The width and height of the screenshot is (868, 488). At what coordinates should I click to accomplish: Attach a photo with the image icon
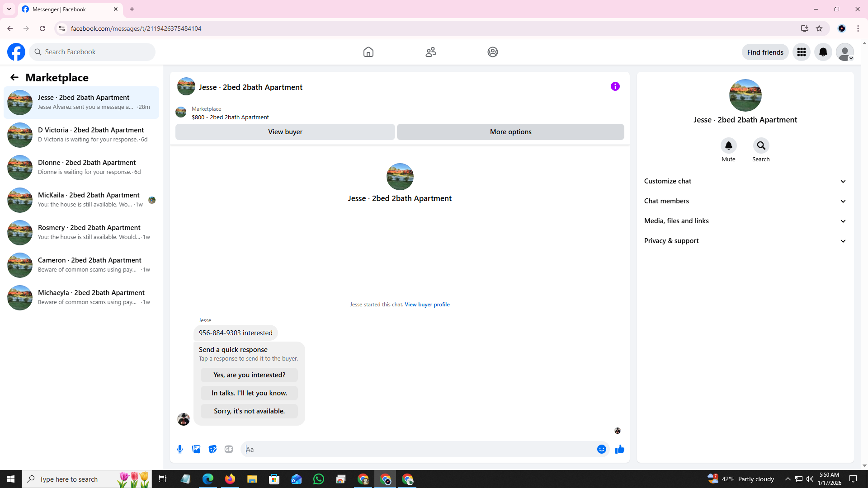coord(196,449)
